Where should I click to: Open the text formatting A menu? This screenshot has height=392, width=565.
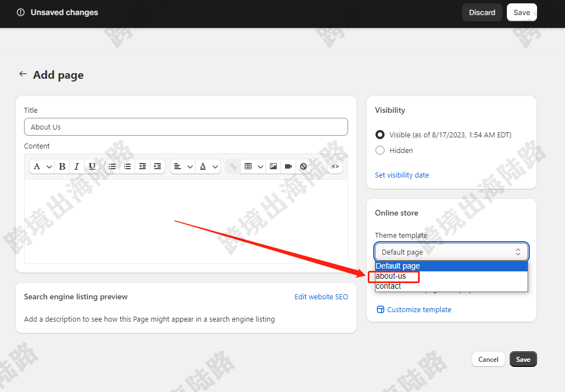(42, 166)
